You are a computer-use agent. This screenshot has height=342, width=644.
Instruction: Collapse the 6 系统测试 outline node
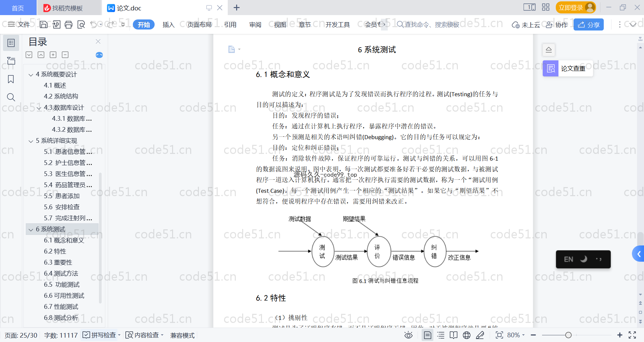coord(31,230)
